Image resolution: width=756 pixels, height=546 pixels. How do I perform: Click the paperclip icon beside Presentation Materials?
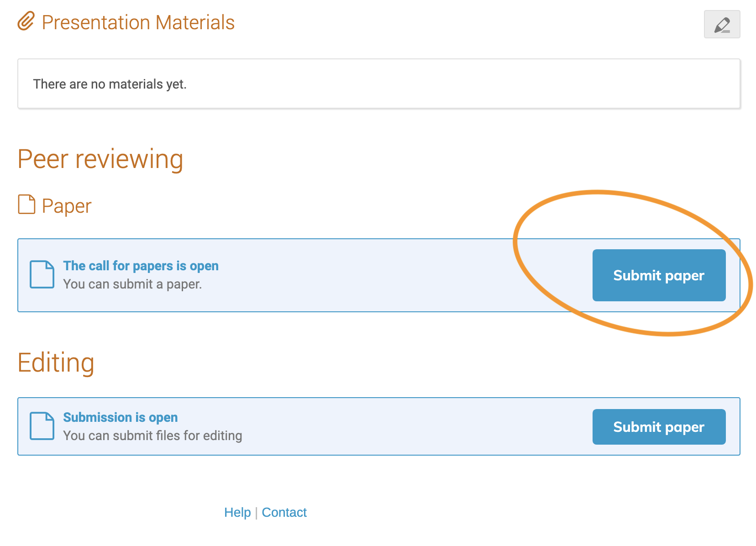[26, 21]
